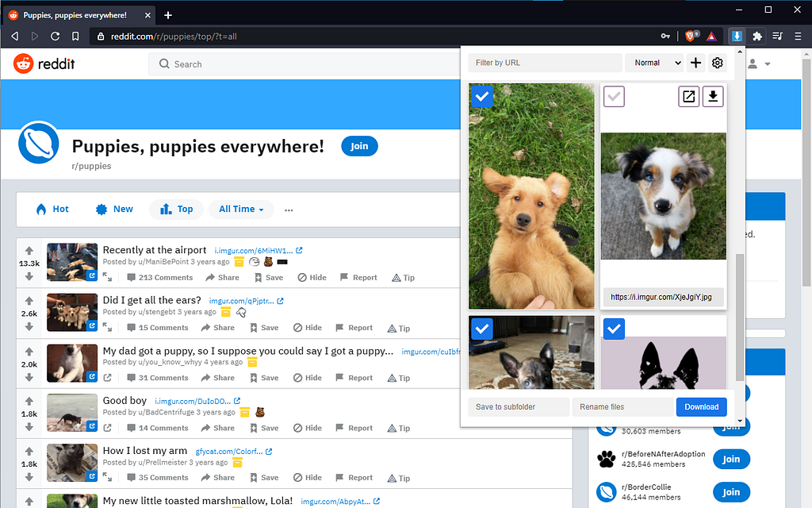Screen dimensions: 812x508
Task: Click the downloader popup scrollbar thumb
Action: [x=740, y=317]
